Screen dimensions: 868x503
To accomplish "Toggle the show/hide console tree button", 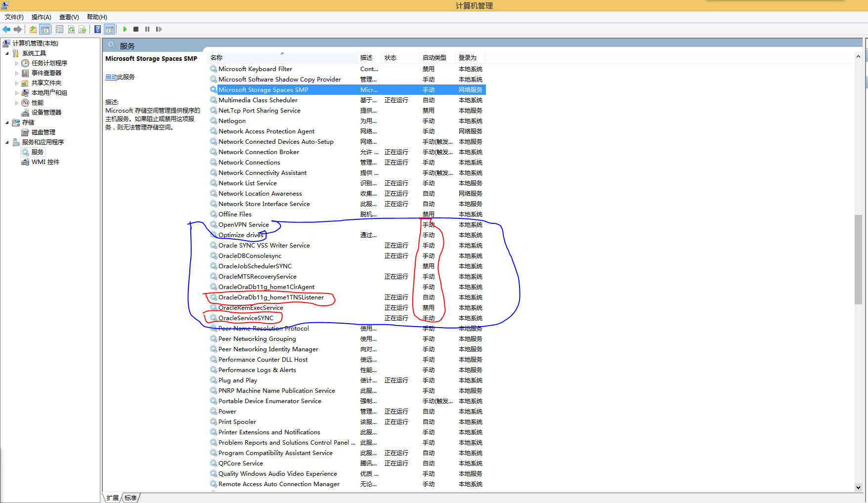I will tap(45, 29).
